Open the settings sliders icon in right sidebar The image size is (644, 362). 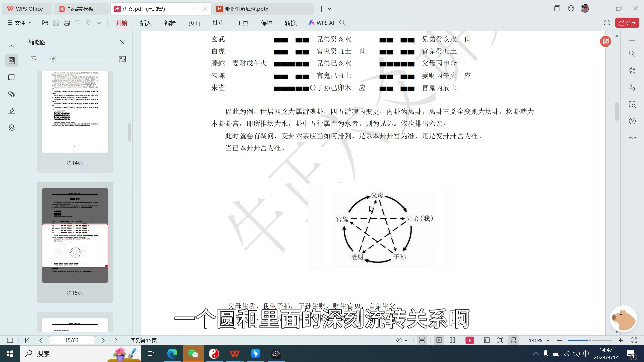click(x=632, y=87)
